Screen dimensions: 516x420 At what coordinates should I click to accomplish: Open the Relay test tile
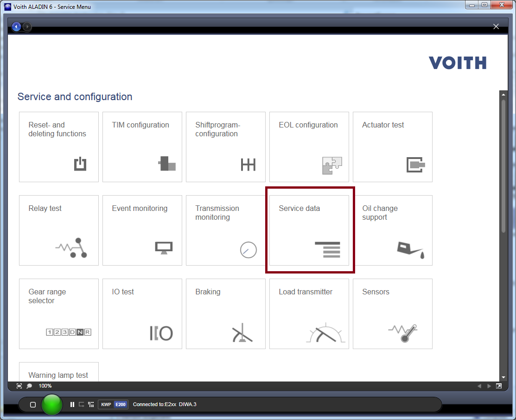58,230
